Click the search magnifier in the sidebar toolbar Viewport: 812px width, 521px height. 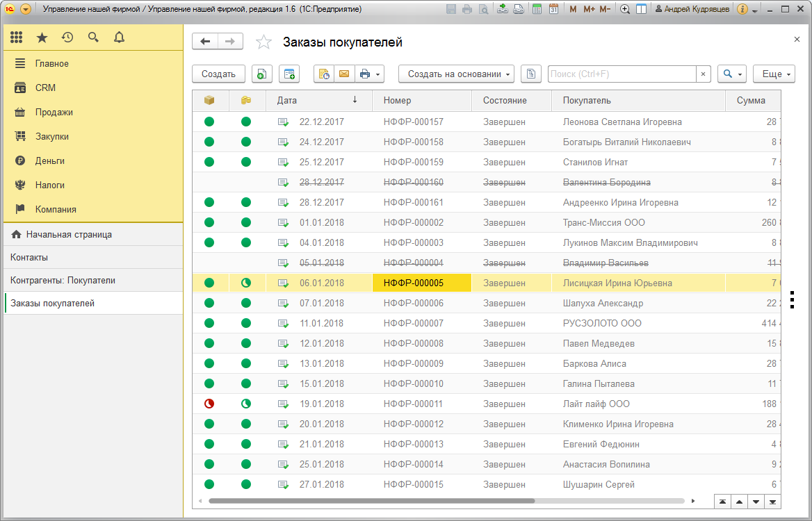tap(93, 38)
